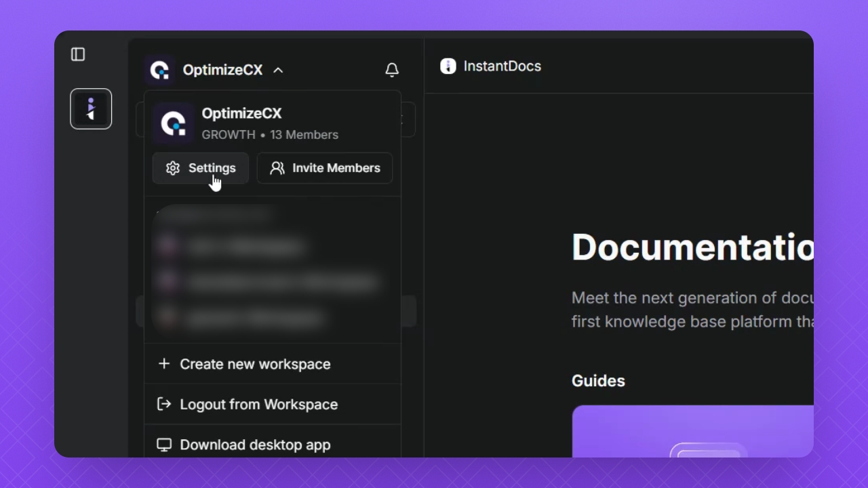
Task: Select Logout from Workspace
Action: click(273, 404)
